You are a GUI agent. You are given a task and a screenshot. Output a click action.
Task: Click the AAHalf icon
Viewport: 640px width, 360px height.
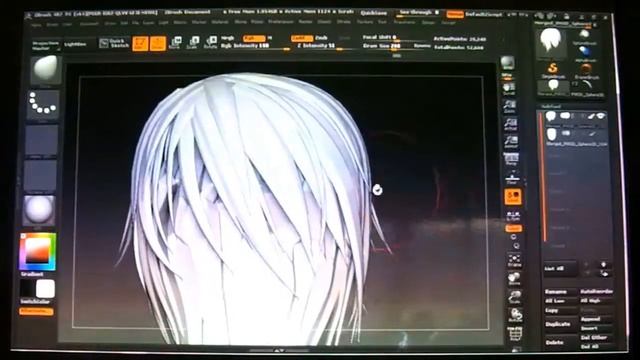(x=511, y=142)
